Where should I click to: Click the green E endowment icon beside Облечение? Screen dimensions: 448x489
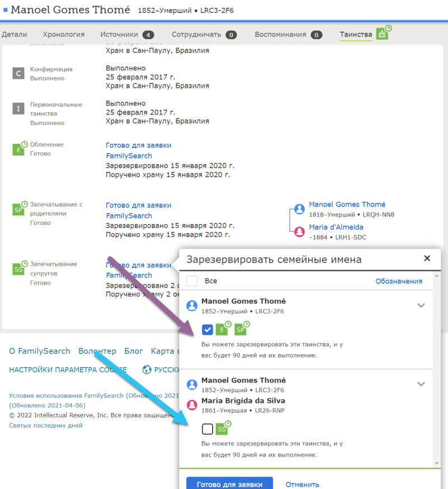click(x=20, y=148)
